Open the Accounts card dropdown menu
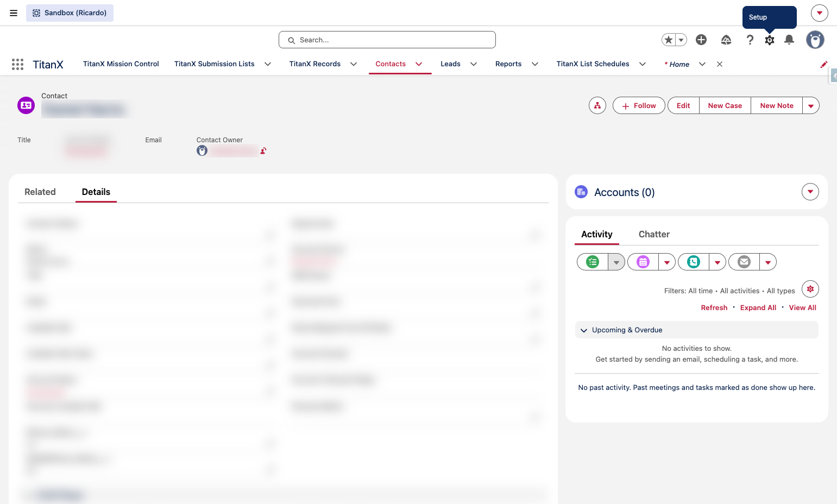 point(810,192)
